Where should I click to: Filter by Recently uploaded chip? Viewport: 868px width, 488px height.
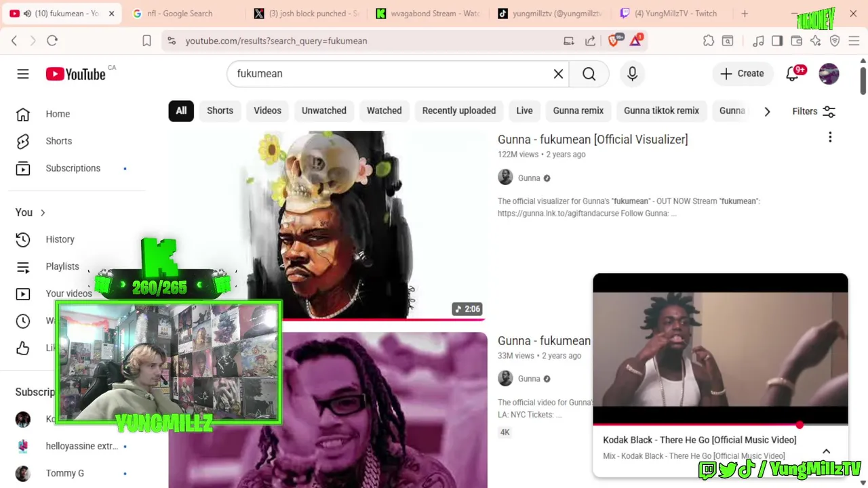(459, 110)
